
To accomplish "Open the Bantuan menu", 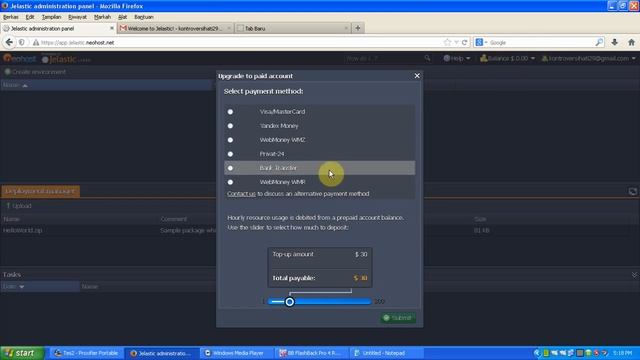I will coord(144,17).
